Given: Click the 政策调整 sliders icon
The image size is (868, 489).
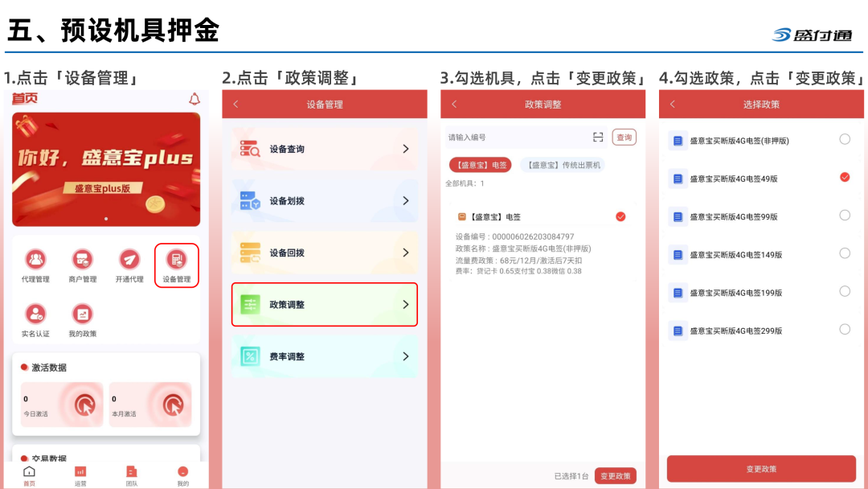Looking at the screenshot, I should (250, 305).
